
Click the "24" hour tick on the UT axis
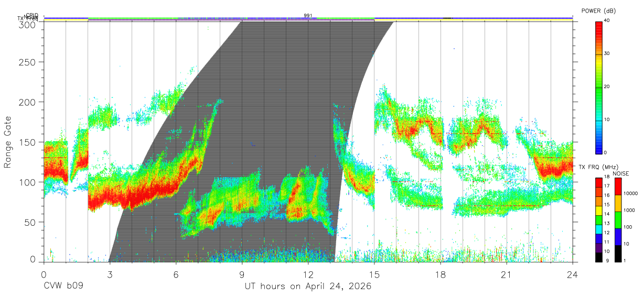[573, 275]
